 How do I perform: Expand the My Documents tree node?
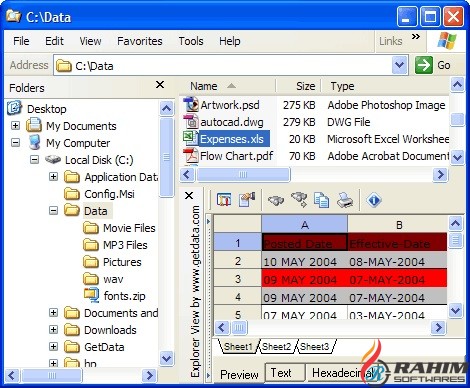coord(15,125)
